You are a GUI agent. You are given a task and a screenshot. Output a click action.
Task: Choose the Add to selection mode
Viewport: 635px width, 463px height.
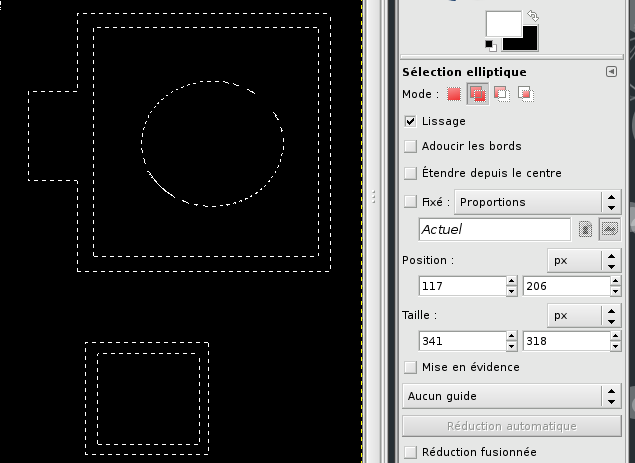[x=478, y=94]
